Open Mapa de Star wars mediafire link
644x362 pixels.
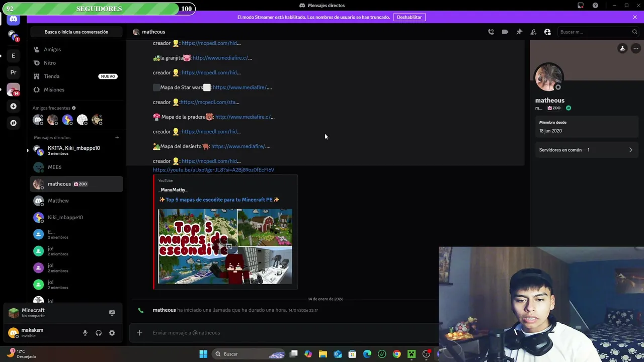(x=242, y=87)
